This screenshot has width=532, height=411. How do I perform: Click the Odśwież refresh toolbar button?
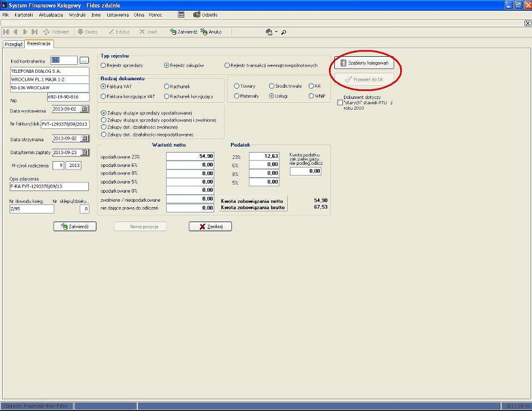click(x=56, y=32)
